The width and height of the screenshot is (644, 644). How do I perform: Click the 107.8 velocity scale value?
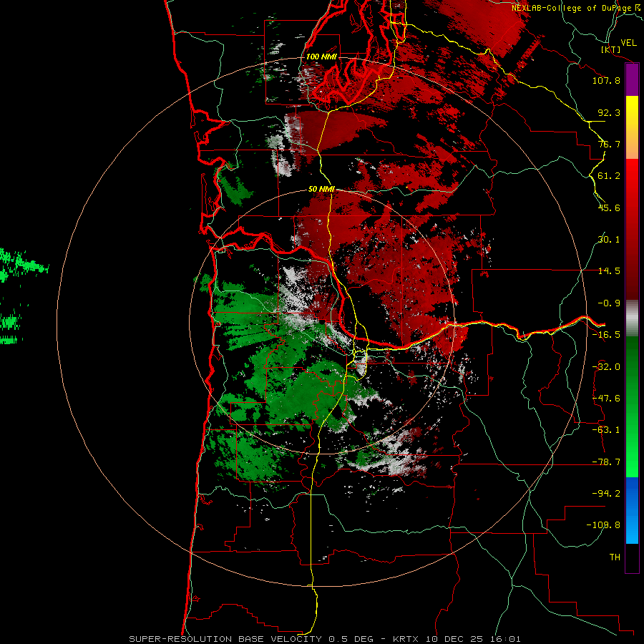point(606,80)
